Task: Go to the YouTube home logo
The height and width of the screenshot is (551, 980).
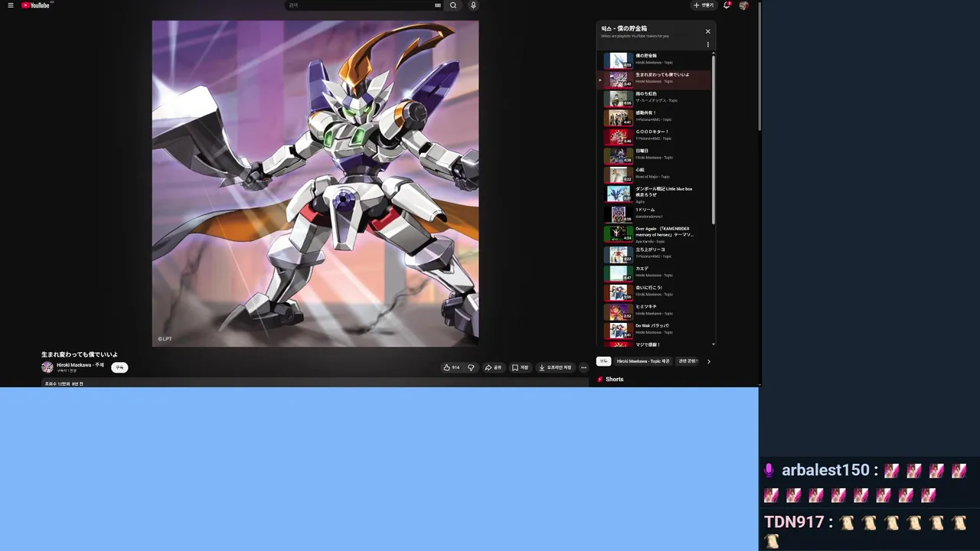Action: (37, 5)
